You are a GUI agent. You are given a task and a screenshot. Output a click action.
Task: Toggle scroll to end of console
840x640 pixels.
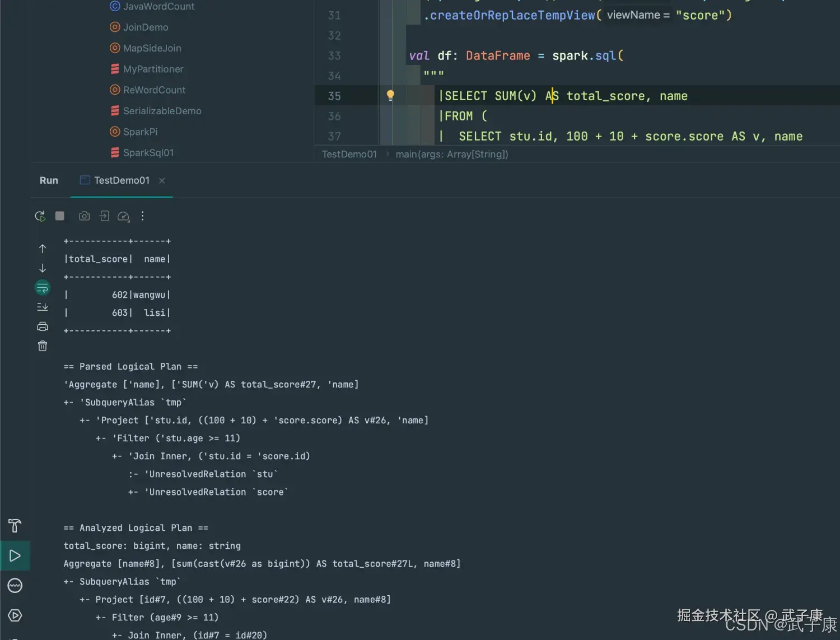[43, 307]
